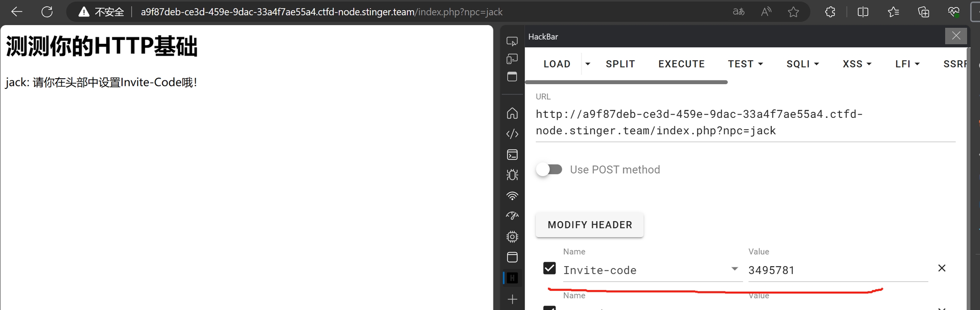Expand the arrow next to LOAD
Viewport: 980px width, 310px height.
[588, 64]
